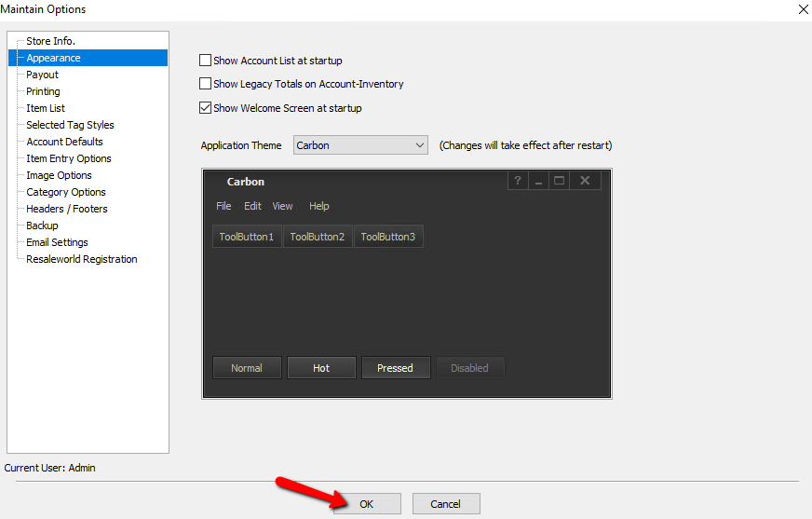812x519 pixels.
Task: Click ToolButton1 in the preview
Action: coord(247,237)
